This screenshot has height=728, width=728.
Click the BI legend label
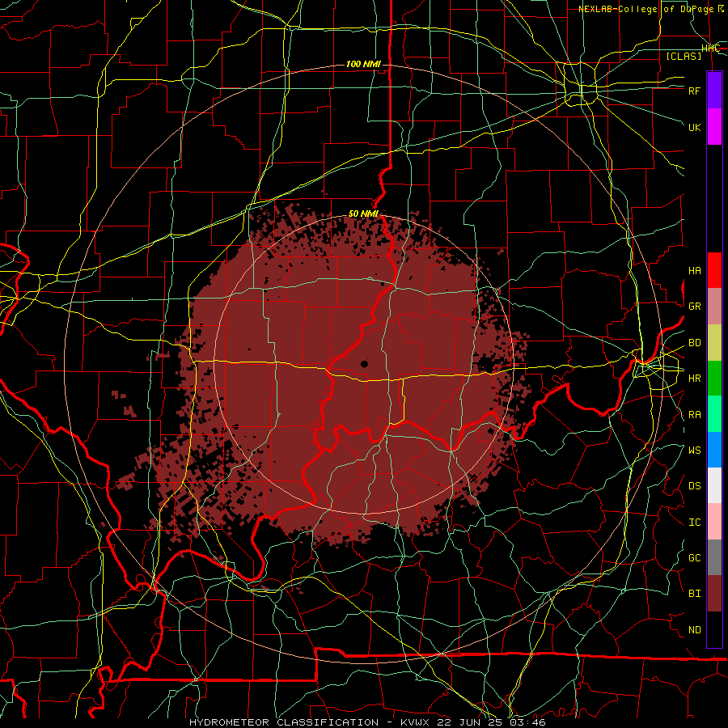(x=694, y=594)
